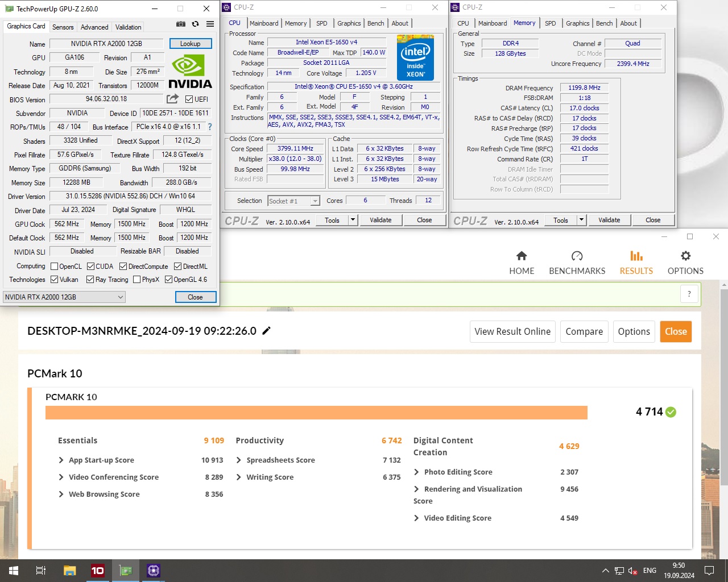Show hidden tray icons chevron
Image resolution: width=728 pixels, height=582 pixels.
605,571
